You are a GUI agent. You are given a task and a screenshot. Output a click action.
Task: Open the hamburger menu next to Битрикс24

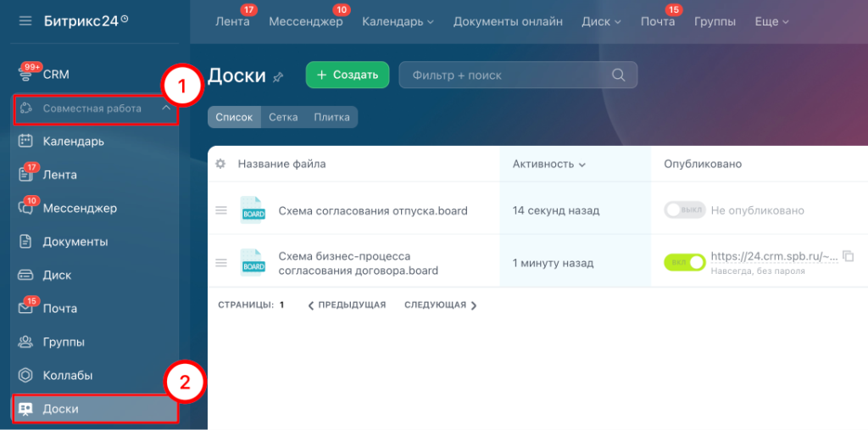tap(25, 21)
